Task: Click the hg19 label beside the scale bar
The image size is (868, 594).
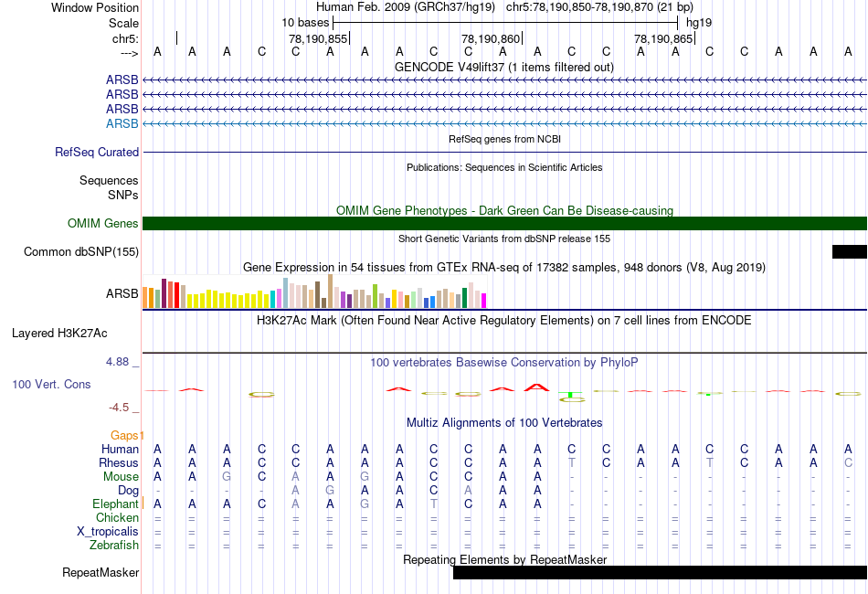Action: coord(699,23)
